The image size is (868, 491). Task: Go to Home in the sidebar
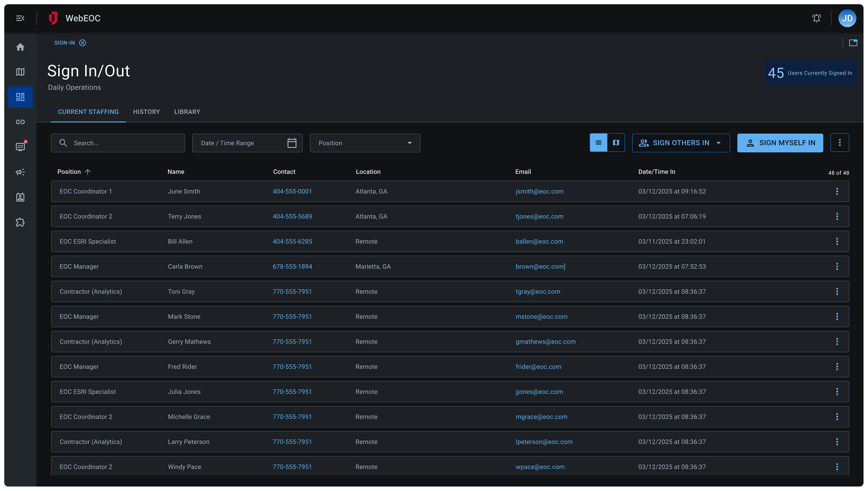tap(20, 47)
